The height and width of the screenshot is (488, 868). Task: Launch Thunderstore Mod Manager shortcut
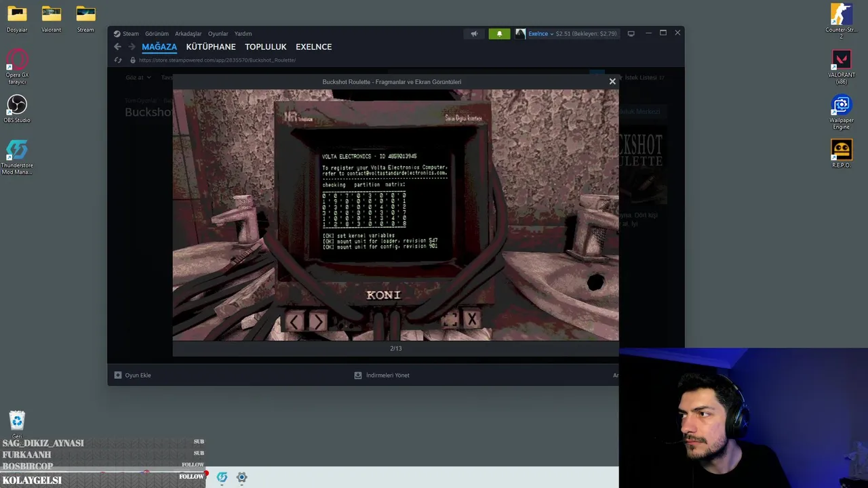tap(17, 157)
